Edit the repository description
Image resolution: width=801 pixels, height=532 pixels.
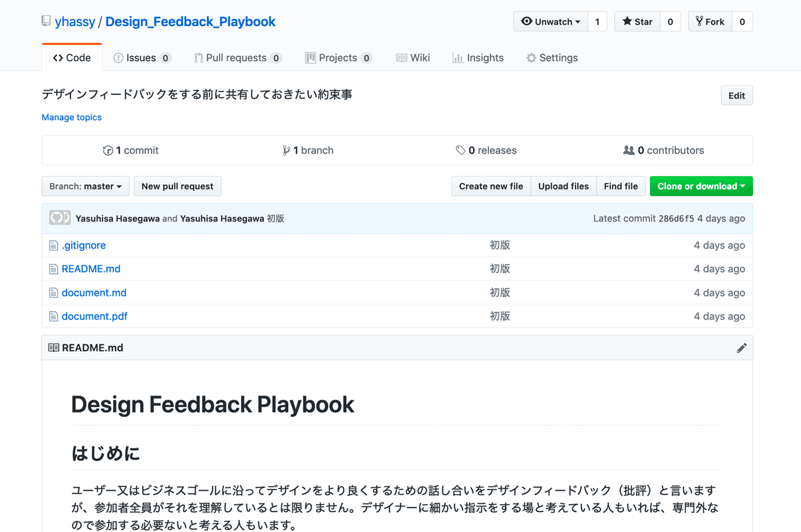tap(736, 95)
